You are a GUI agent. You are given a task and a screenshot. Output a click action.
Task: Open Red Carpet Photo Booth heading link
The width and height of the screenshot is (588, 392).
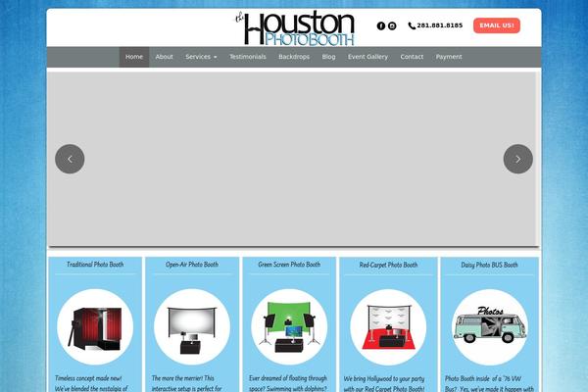click(x=388, y=265)
